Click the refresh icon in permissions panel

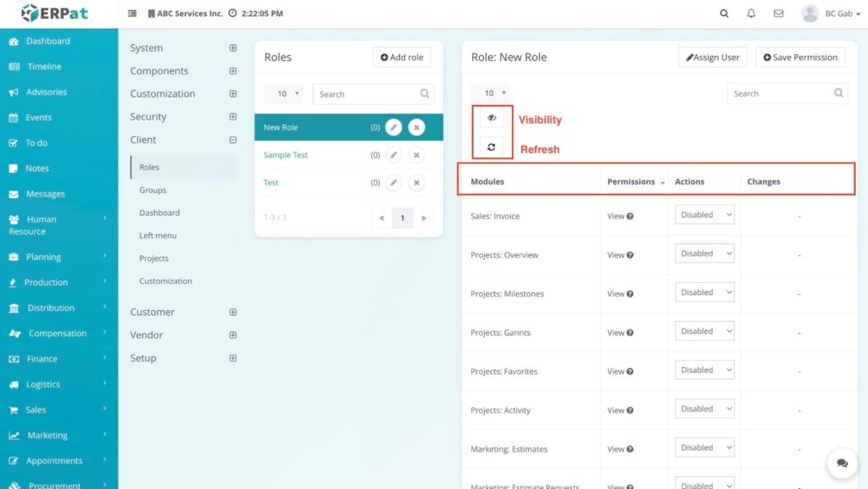492,147
